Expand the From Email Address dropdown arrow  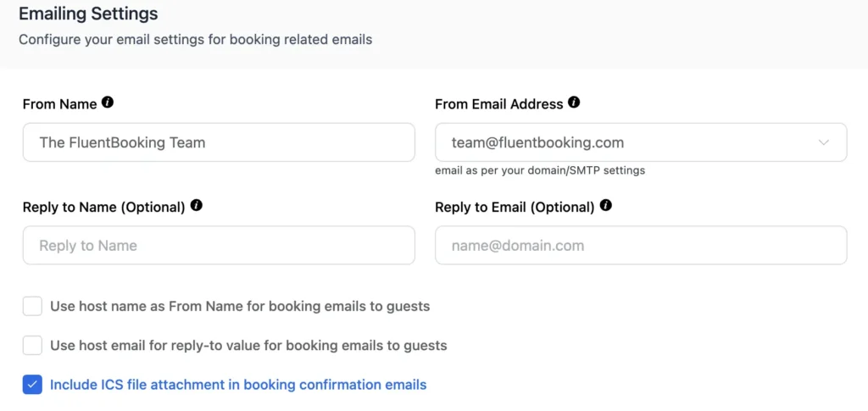tap(824, 142)
